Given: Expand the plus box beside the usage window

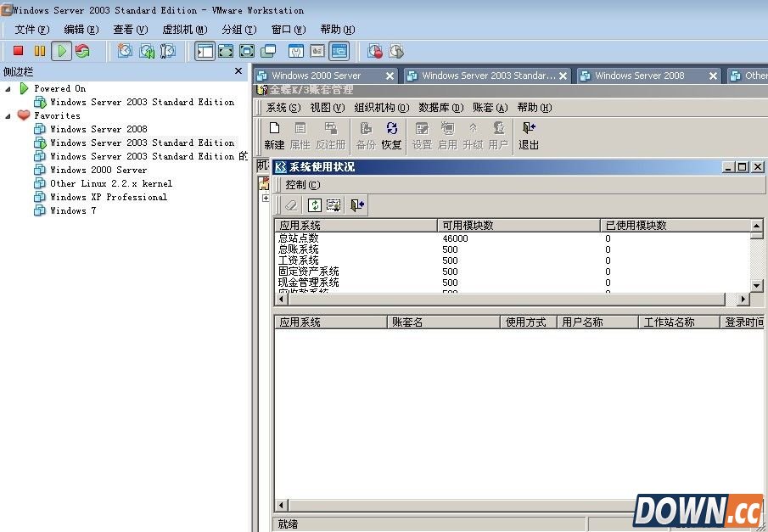Looking at the screenshot, I should 265,197.
